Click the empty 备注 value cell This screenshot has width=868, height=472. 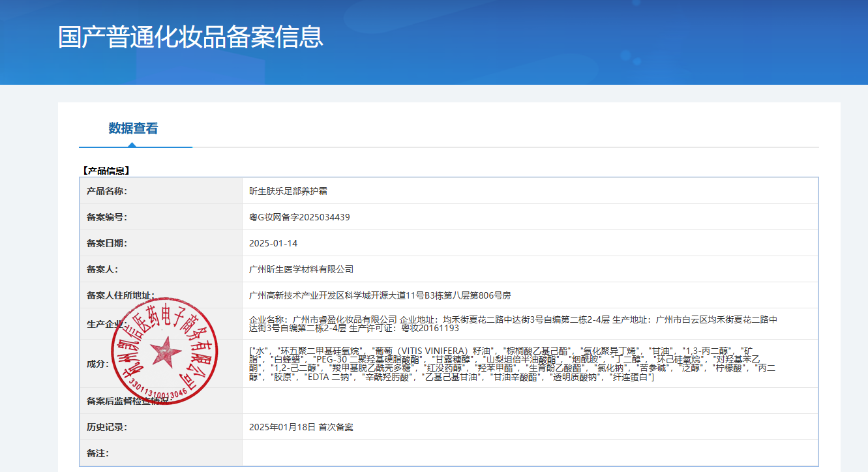(x=529, y=453)
